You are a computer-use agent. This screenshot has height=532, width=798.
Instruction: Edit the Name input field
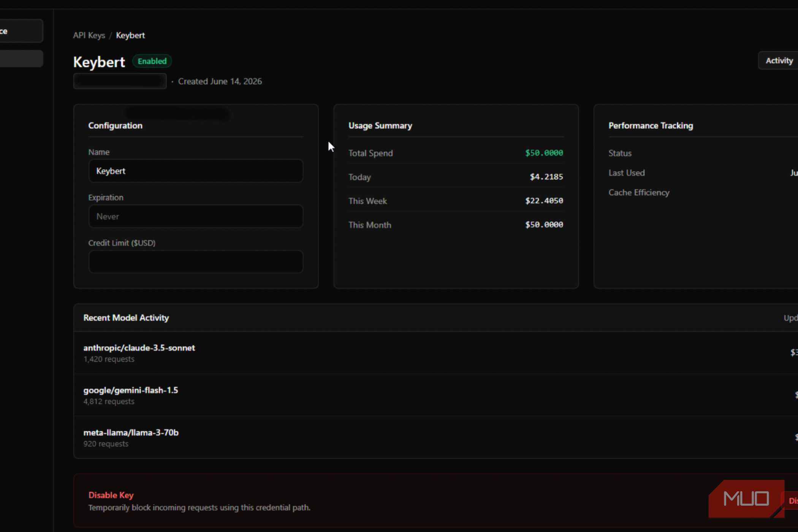(x=196, y=171)
